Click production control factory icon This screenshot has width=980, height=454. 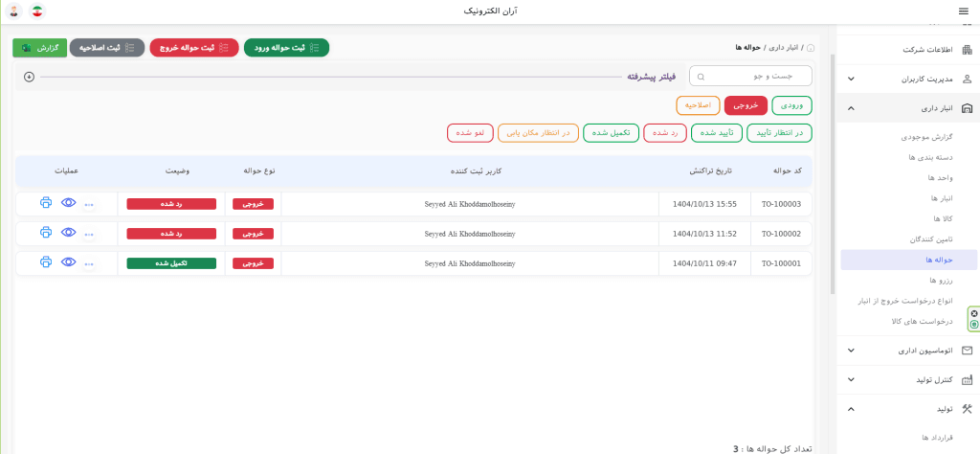click(967, 379)
